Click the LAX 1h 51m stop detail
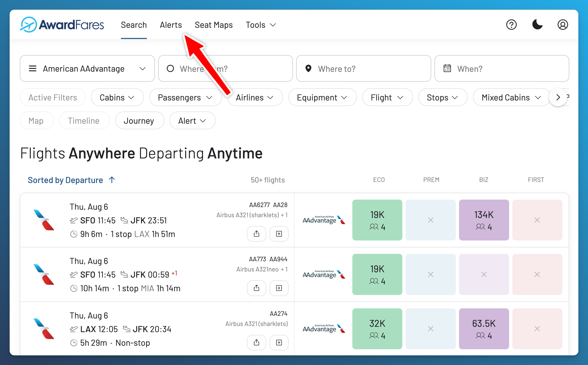Image resolution: width=588 pixels, height=365 pixels. click(x=155, y=234)
